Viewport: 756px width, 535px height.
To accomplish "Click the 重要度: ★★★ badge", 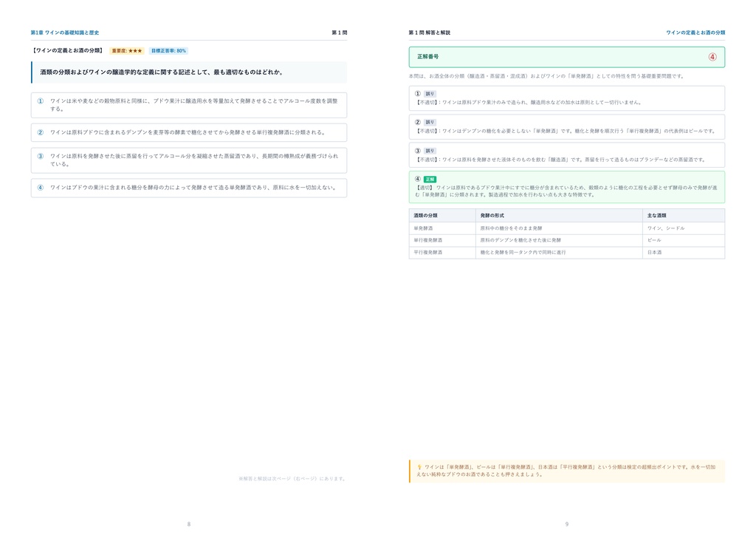I will pos(127,51).
